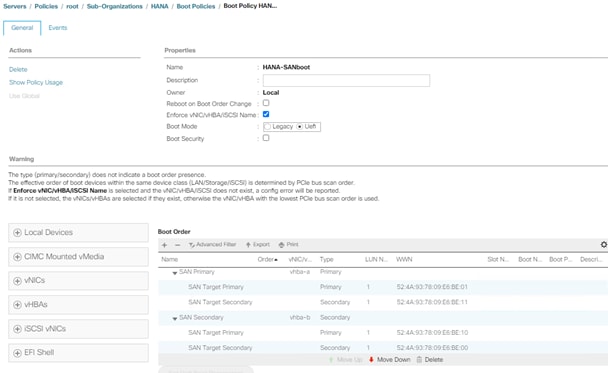Click the Slot N... column header

pyautogui.click(x=498, y=259)
